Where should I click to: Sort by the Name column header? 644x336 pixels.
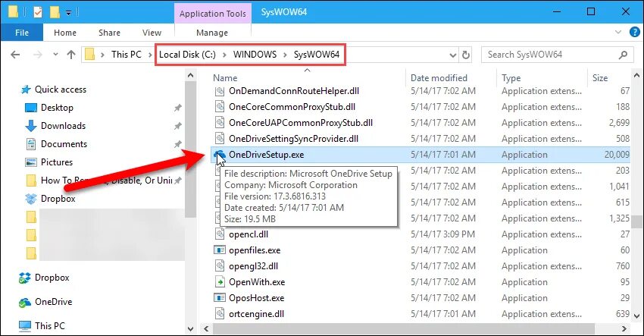[225, 77]
